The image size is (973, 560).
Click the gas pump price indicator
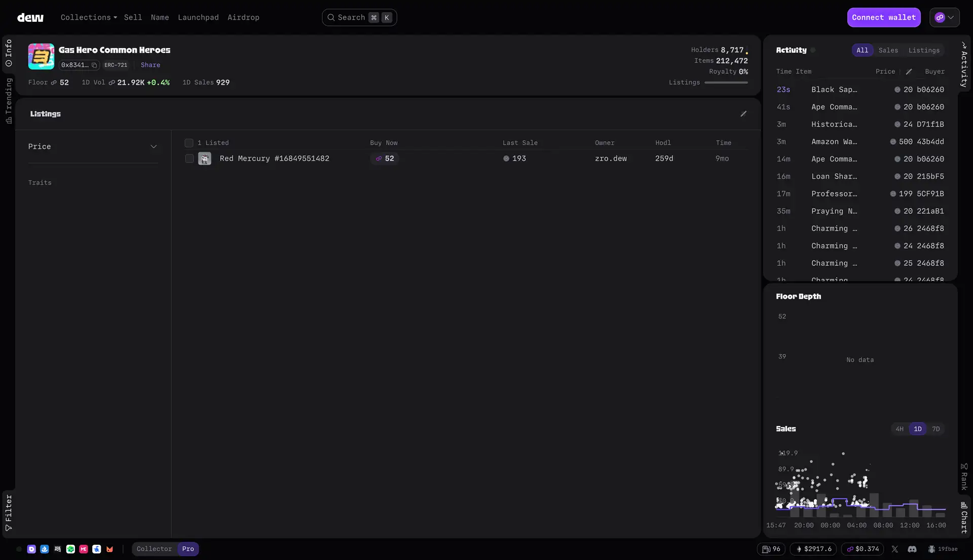(x=771, y=549)
